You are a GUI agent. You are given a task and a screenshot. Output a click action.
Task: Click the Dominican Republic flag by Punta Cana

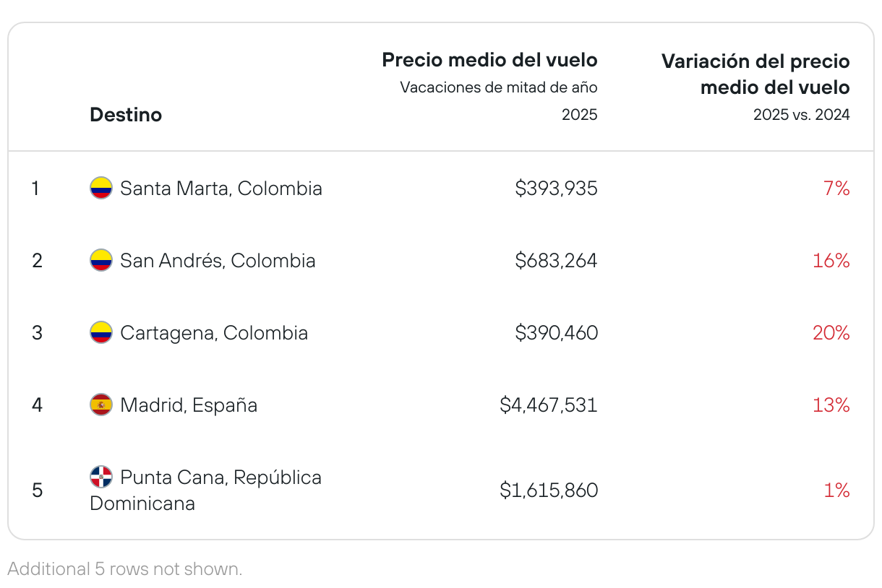tap(101, 477)
